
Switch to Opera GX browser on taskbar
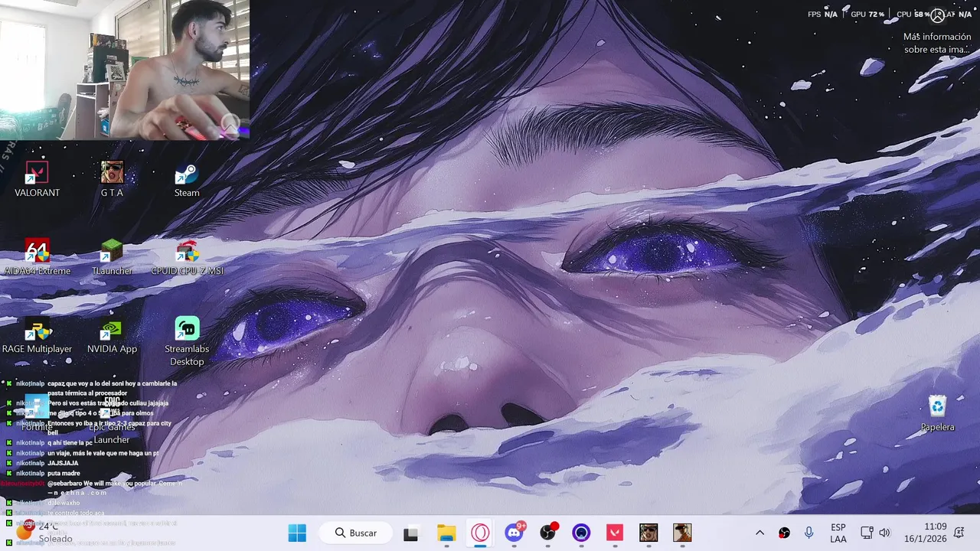click(x=480, y=533)
